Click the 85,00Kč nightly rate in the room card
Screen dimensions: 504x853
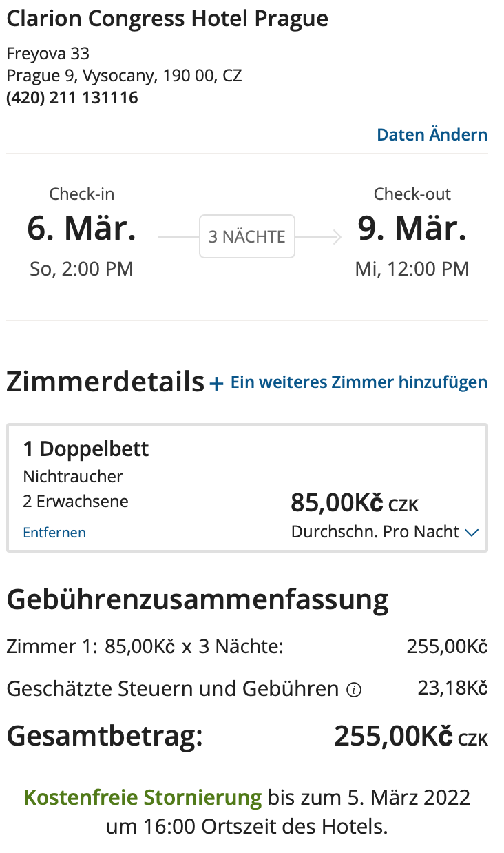337,504
